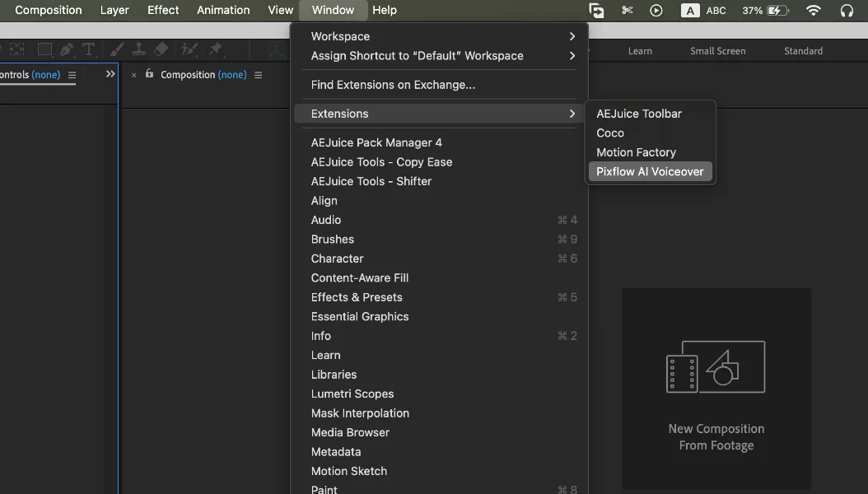
Task: Open the Effect Controls panel menu
Action: [x=72, y=75]
